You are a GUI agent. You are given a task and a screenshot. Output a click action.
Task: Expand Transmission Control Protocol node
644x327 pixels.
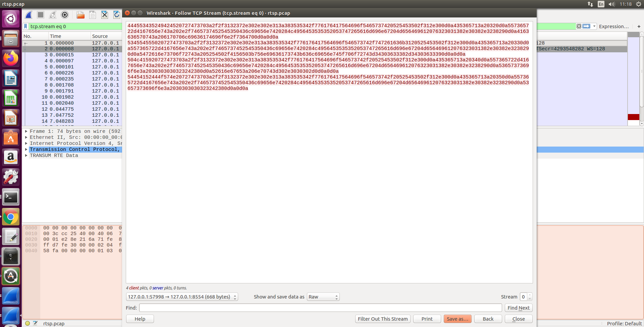click(26, 150)
